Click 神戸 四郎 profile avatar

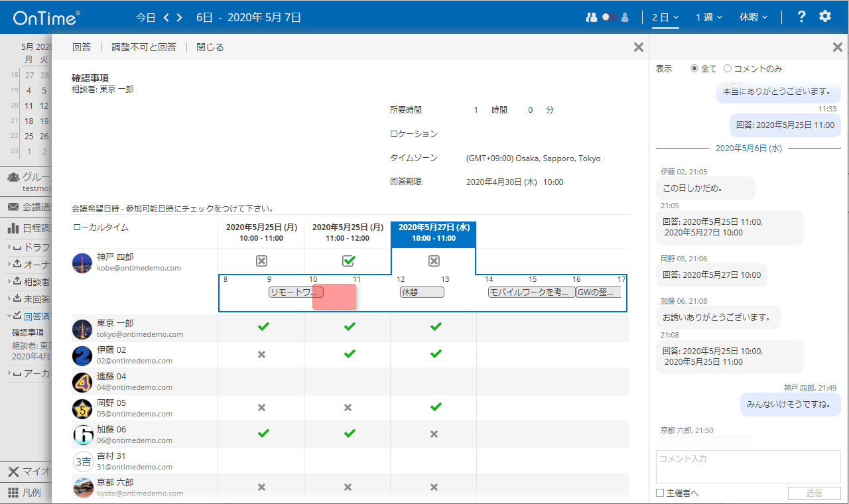click(82, 263)
